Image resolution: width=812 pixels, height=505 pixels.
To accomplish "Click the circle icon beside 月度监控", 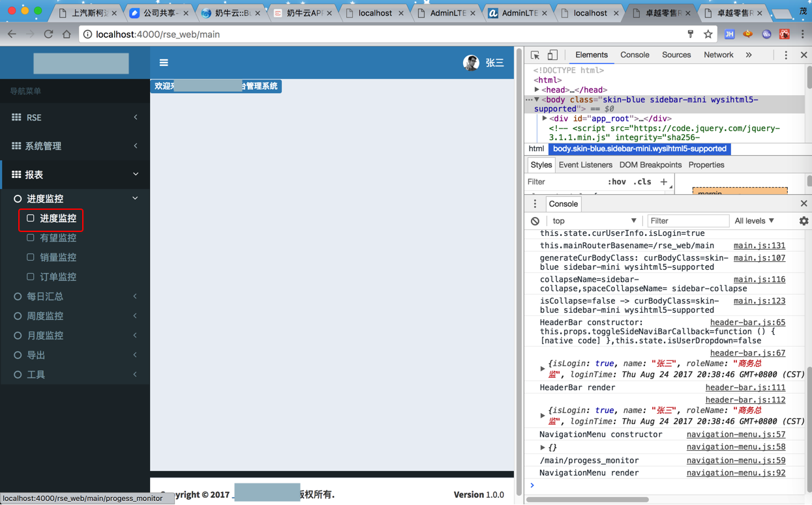I will point(18,336).
